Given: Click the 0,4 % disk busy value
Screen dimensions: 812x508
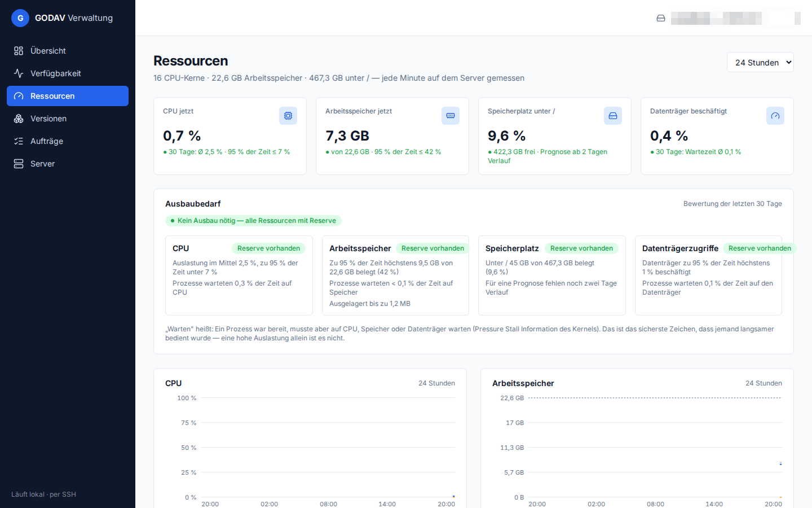Looking at the screenshot, I should pyautogui.click(x=669, y=136).
